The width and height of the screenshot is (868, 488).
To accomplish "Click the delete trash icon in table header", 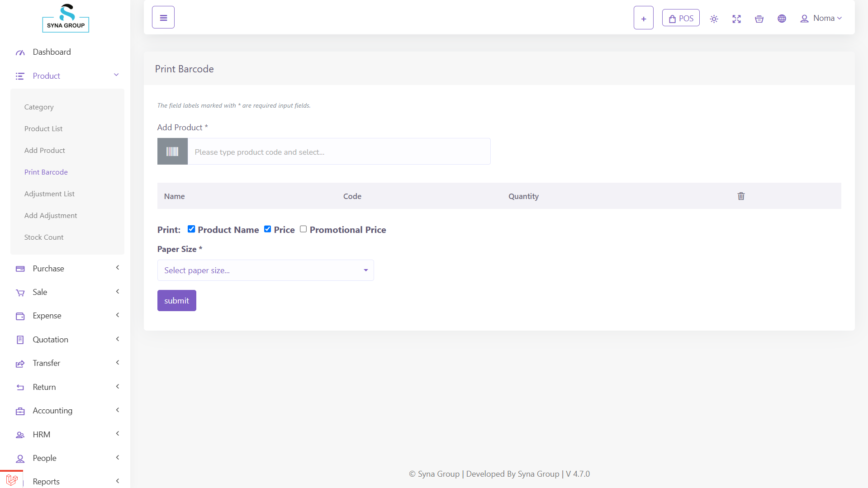I will 741,196.
